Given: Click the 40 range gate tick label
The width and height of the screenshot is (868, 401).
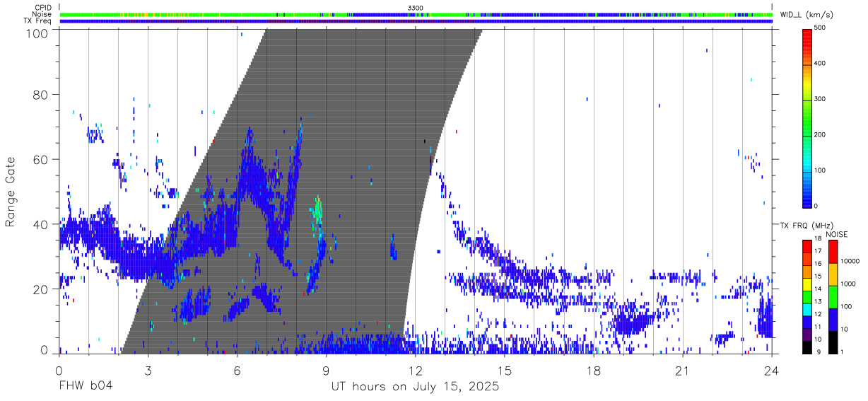Looking at the screenshot, I should 42,224.
